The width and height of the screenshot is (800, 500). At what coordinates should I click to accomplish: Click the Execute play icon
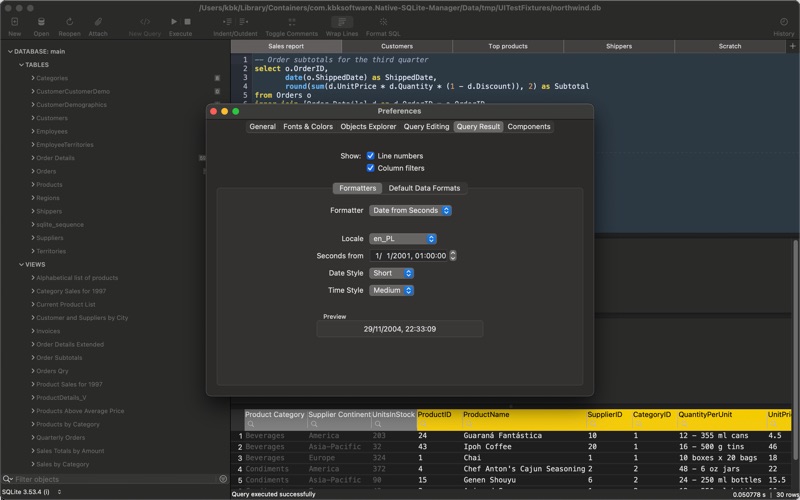tap(174, 22)
